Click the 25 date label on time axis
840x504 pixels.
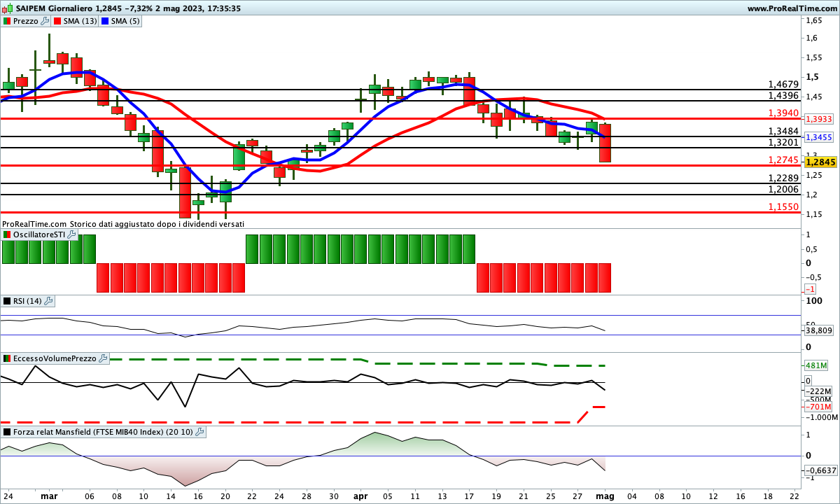[x=550, y=495]
